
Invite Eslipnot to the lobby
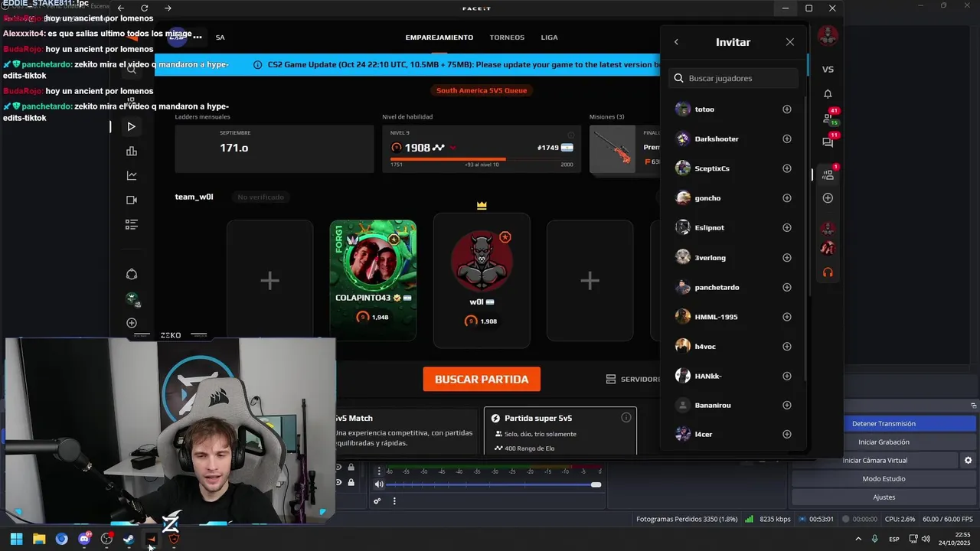pyautogui.click(x=787, y=228)
